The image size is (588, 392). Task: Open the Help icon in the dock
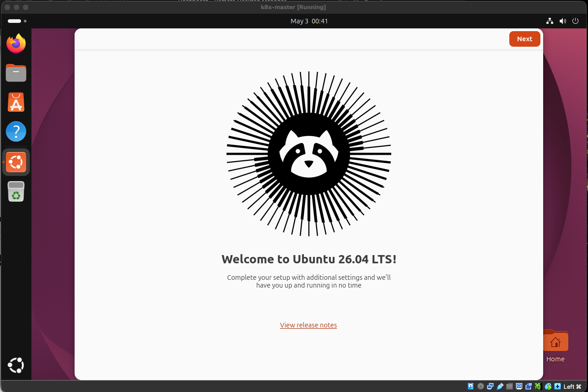point(16,131)
